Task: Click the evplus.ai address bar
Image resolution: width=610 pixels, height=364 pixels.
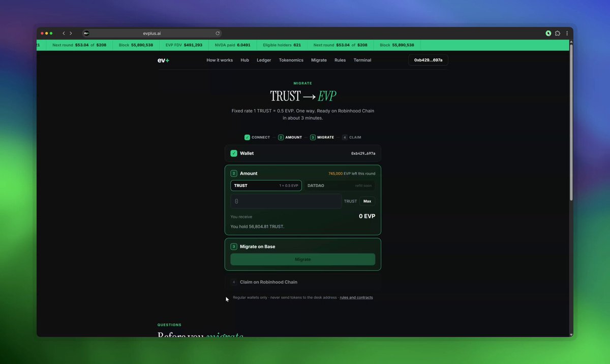Action: [152, 34]
